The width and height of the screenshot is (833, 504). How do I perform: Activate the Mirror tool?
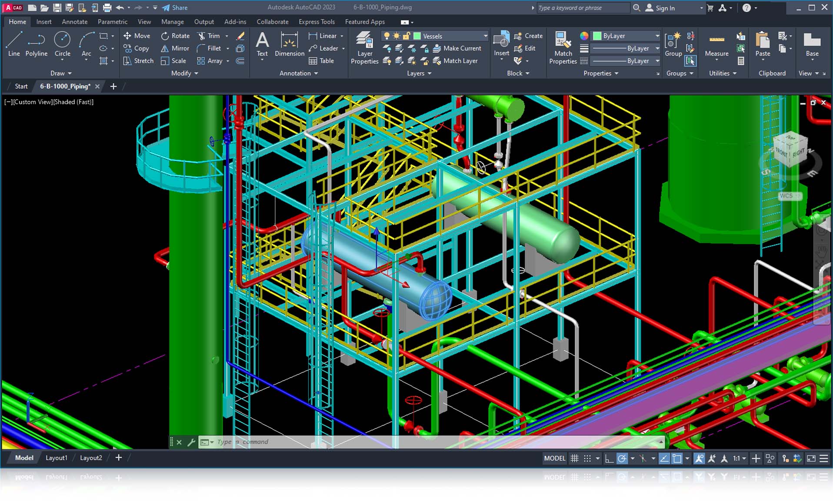click(x=175, y=48)
